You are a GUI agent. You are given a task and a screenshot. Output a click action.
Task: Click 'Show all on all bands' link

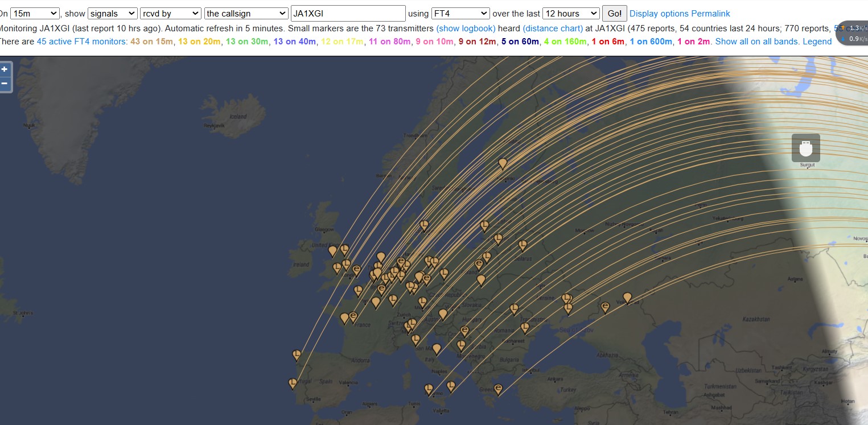pyautogui.click(x=757, y=42)
